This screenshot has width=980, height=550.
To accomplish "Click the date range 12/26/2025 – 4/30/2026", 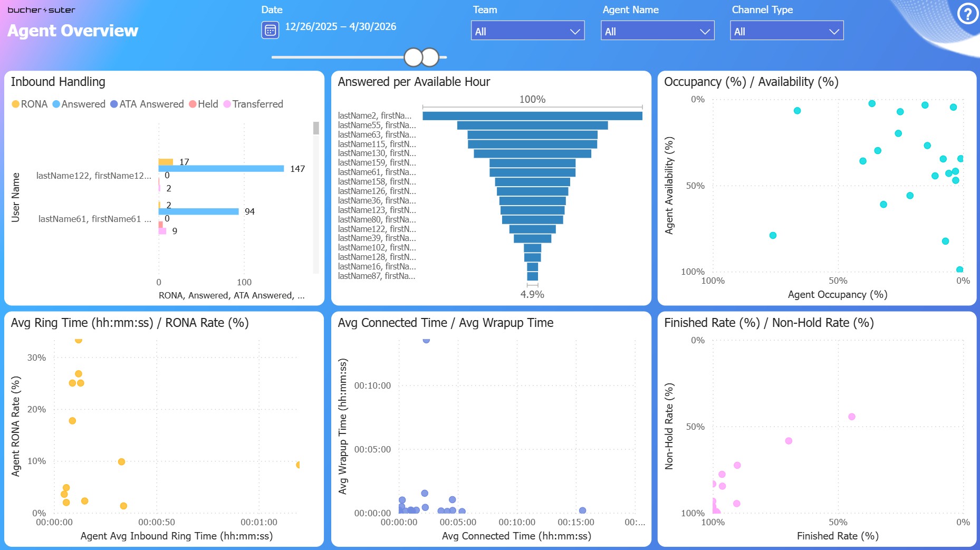I will tap(341, 26).
